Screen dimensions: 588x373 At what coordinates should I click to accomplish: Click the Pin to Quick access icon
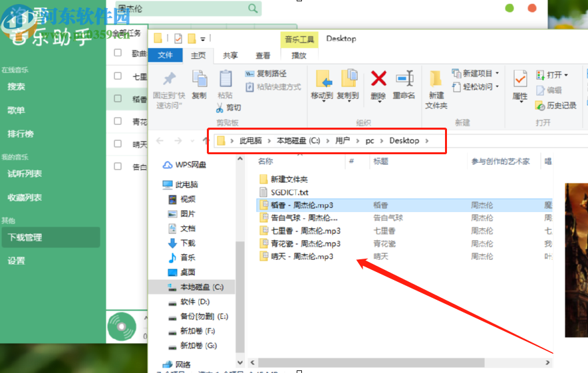[x=169, y=78]
